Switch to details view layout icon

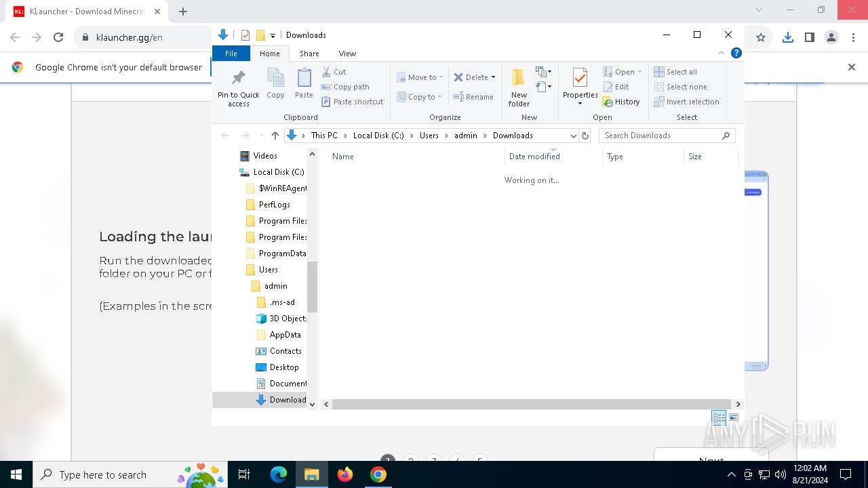coord(719,418)
